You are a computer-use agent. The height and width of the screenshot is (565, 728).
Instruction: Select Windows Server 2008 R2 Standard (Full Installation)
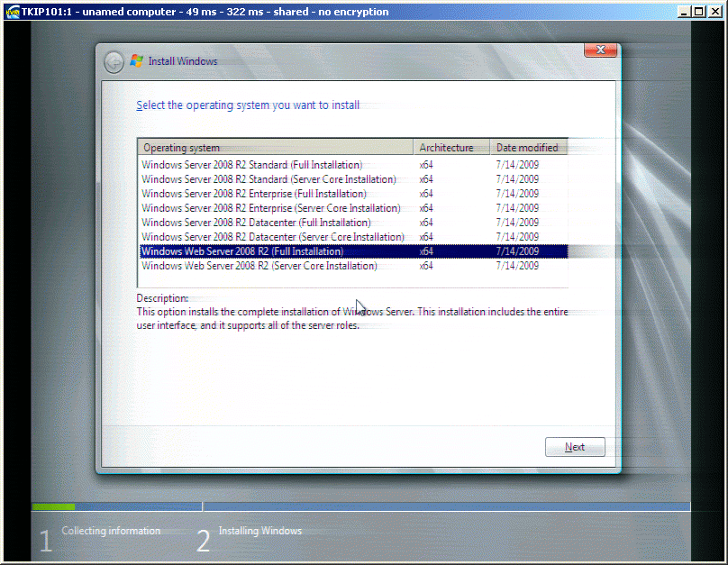click(354, 165)
